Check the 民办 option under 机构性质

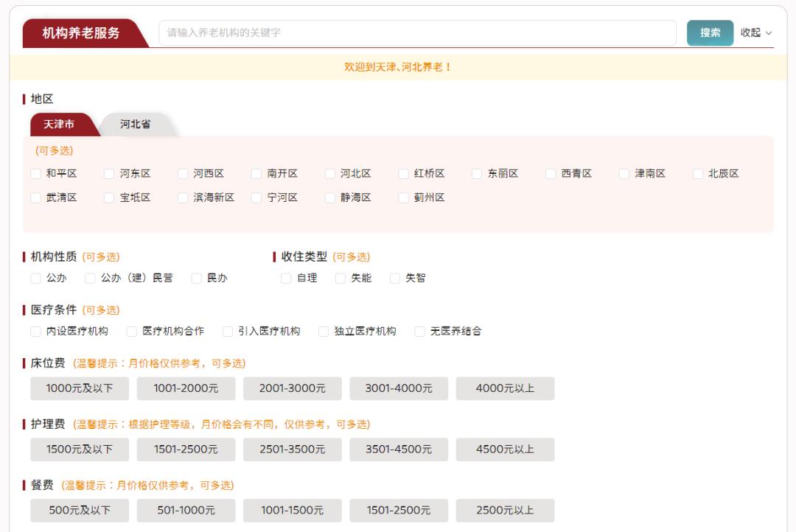click(195, 278)
